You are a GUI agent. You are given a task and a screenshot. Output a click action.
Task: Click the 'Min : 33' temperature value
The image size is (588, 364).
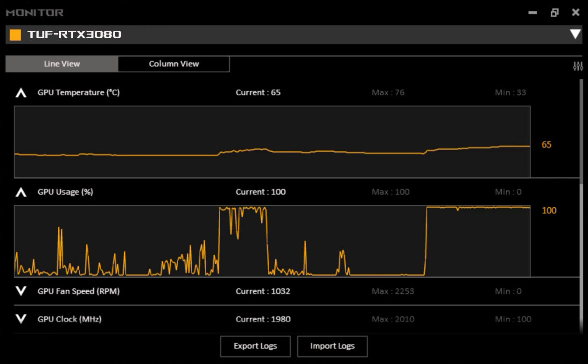point(511,92)
